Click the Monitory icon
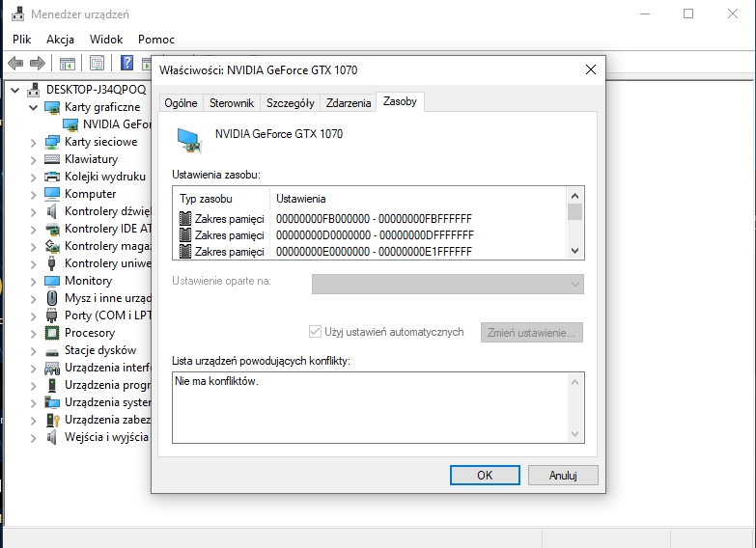 [x=51, y=281]
